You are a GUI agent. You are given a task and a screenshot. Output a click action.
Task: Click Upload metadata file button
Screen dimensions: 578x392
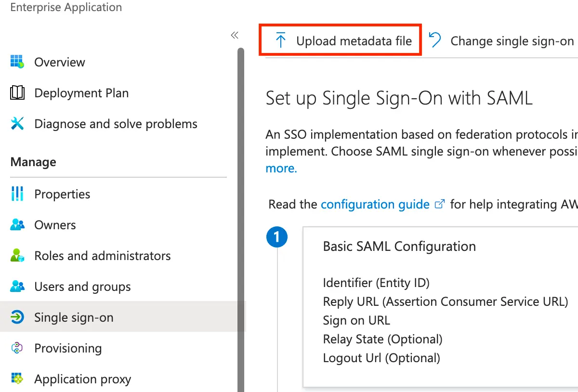(x=341, y=41)
